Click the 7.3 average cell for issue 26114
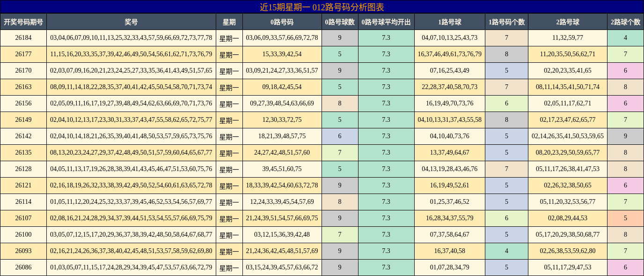The width and height of the screenshot is (644, 276). click(x=386, y=202)
